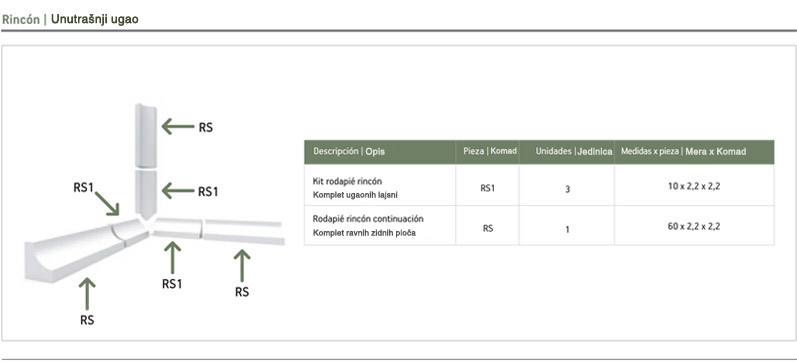This screenshot has width=797, height=363.
Task: Click the diagonal arrow from upper-left RS1 label
Action: [x=107, y=203]
